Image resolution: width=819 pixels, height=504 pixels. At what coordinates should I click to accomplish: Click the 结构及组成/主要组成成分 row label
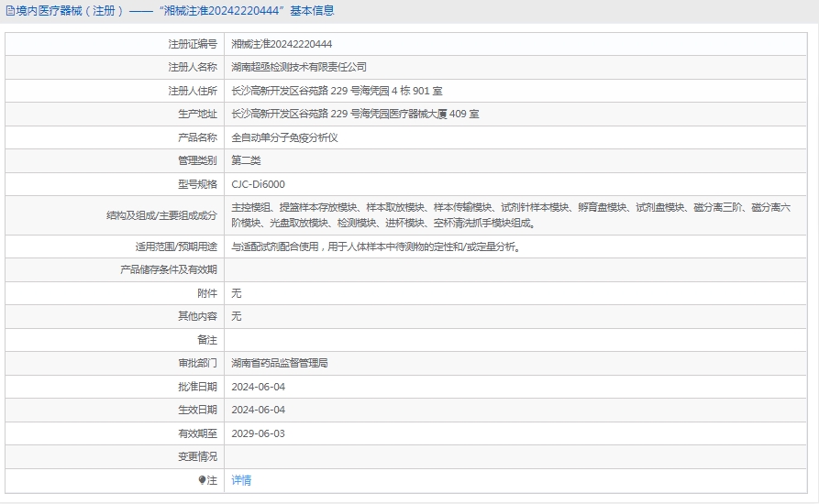pyautogui.click(x=161, y=215)
